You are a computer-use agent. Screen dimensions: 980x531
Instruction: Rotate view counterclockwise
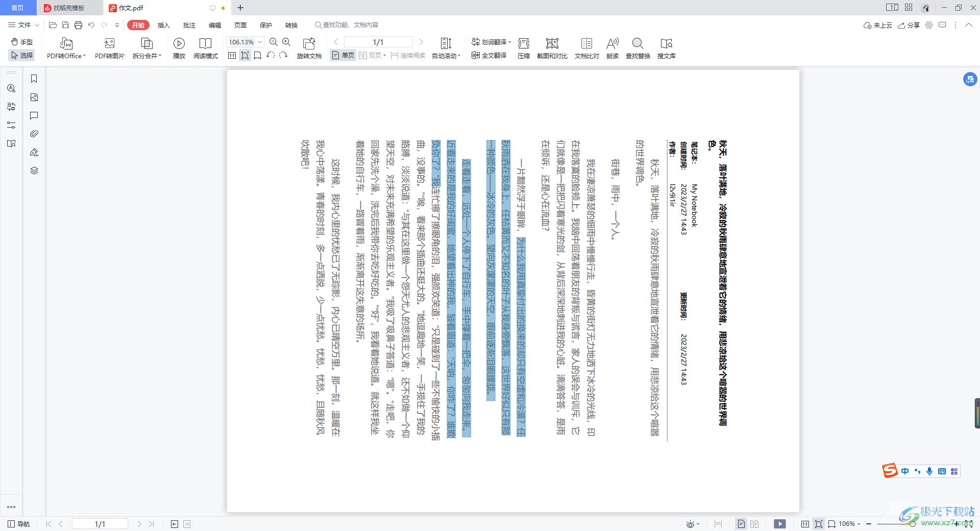271,55
